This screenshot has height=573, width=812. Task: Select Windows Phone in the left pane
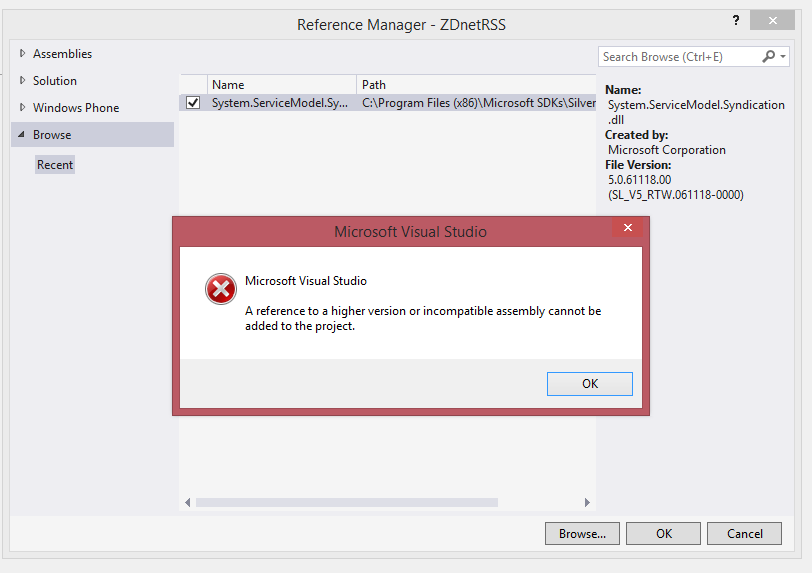point(76,108)
